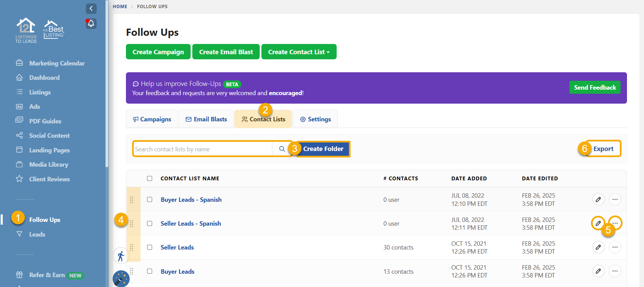Click the accessibility walking figure icon
Screen dimensions: 644x287
point(121,256)
